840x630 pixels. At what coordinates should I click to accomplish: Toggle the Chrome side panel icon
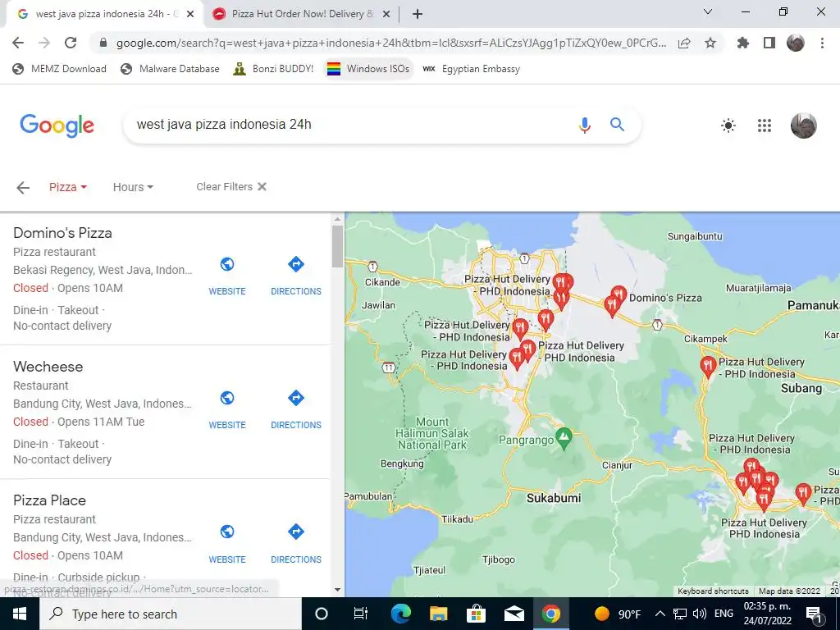pyautogui.click(x=769, y=43)
